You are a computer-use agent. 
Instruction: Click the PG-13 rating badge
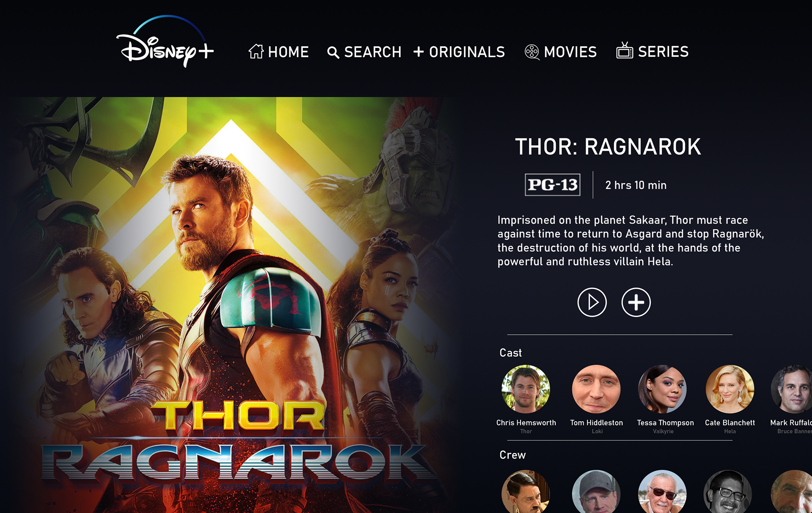[x=552, y=185]
